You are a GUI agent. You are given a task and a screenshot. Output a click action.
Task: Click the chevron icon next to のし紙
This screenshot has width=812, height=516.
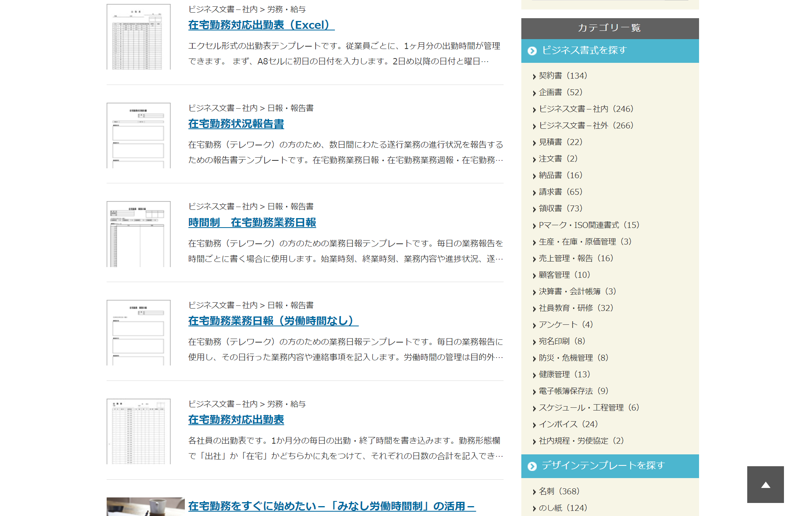pyautogui.click(x=535, y=508)
